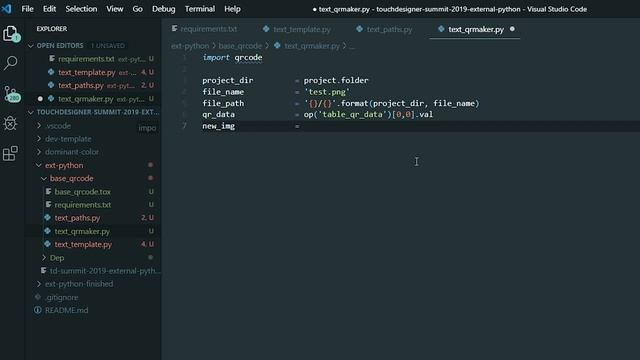The height and width of the screenshot is (360, 640).
Task: Click ext-python breadcrumb segment
Action: point(190,46)
